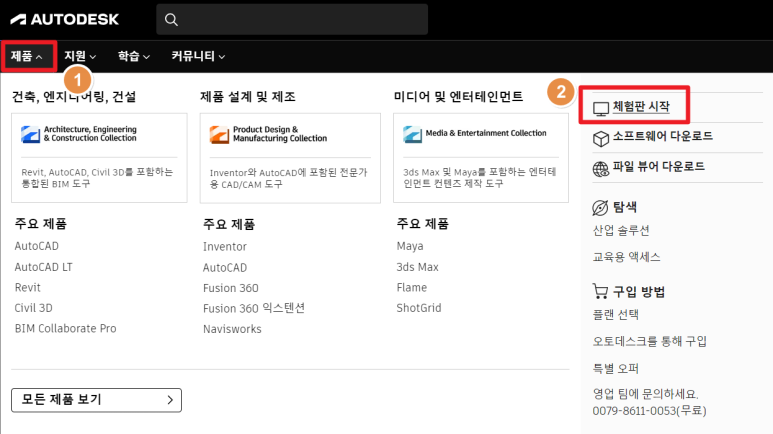Image resolution: width=773 pixels, height=434 pixels.
Task: Click 영업 팀에 문의하세요 contact link
Action: tap(645, 394)
